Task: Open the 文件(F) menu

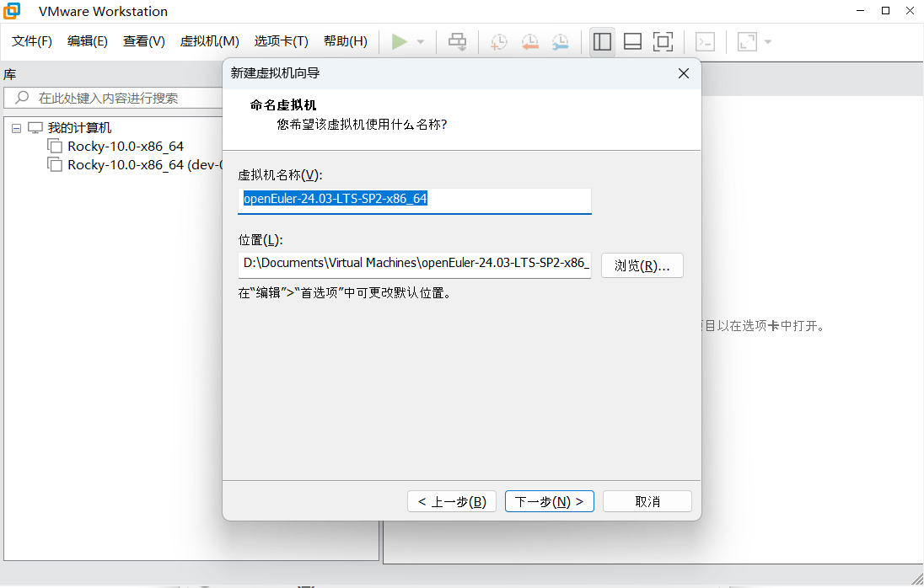Action: (32, 41)
